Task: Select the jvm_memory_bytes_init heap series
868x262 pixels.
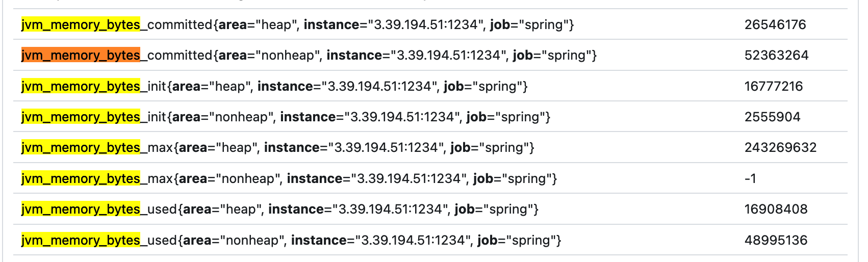Action: pyautogui.click(x=274, y=86)
